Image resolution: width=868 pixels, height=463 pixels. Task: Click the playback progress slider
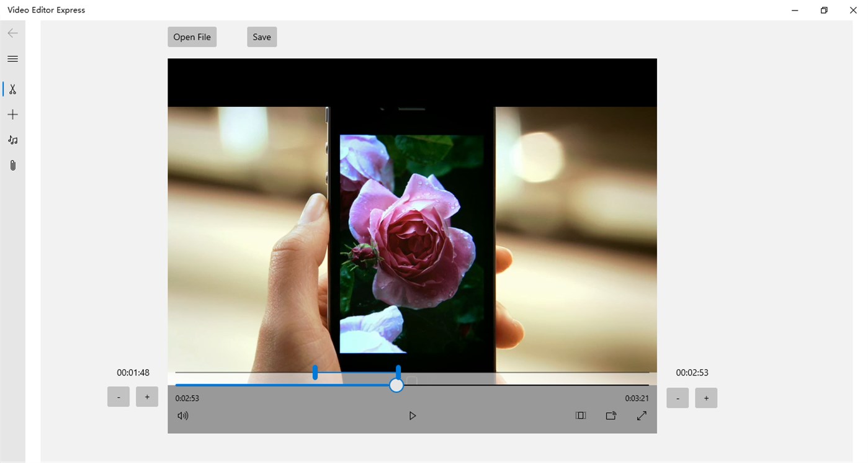pyautogui.click(x=396, y=385)
